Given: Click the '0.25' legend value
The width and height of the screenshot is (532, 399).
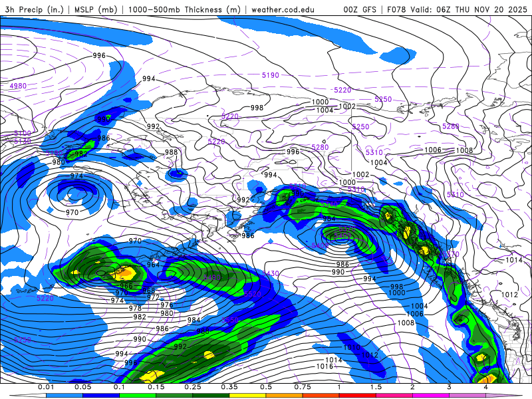Looking at the screenshot, I should pyautogui.click(x=193, y=387).
